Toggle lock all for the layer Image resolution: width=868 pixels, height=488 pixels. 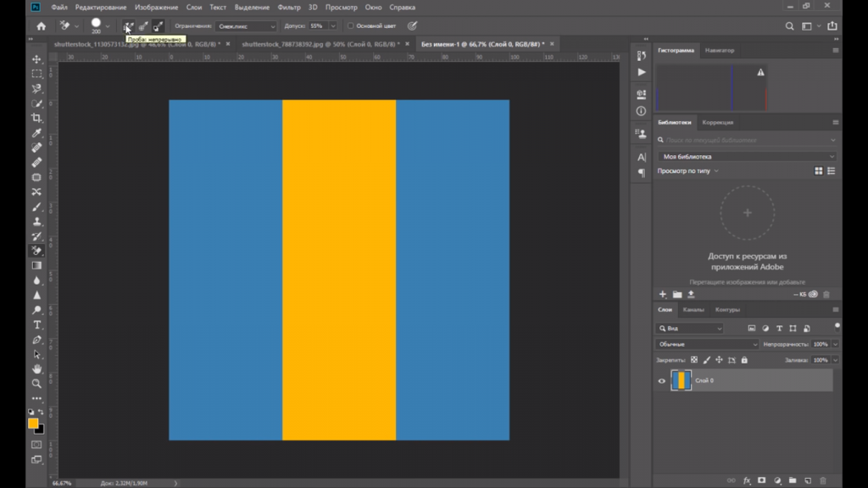(743, 360)
